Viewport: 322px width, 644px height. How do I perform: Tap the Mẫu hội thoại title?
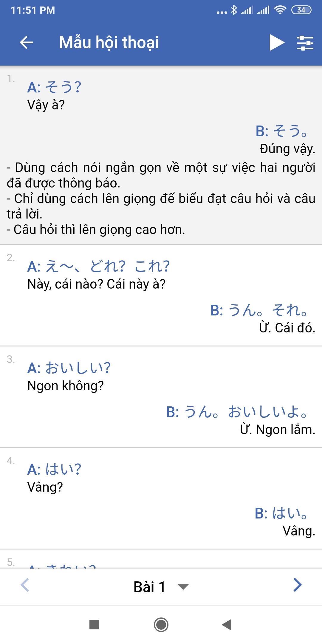coord(109,42)
